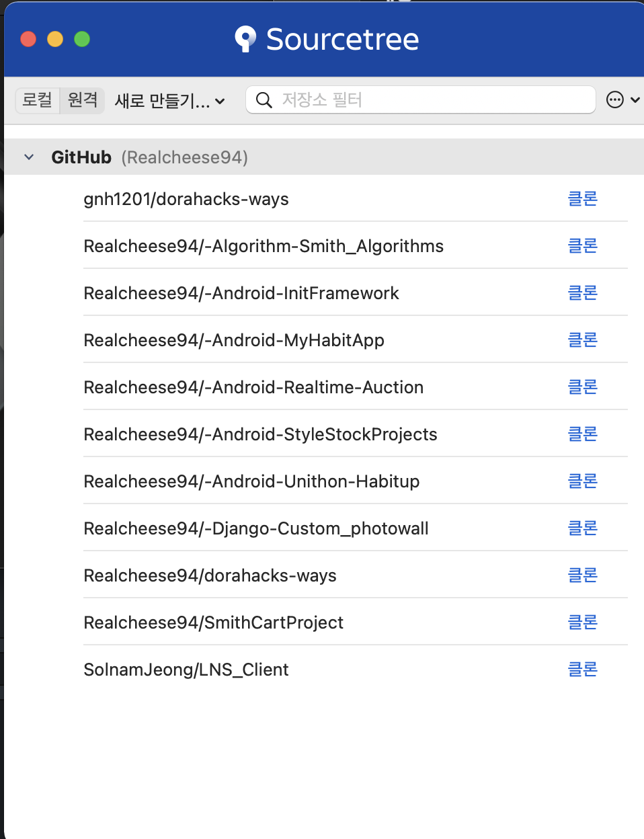Focus the 저장소 필터 search field

pos(421,100)
